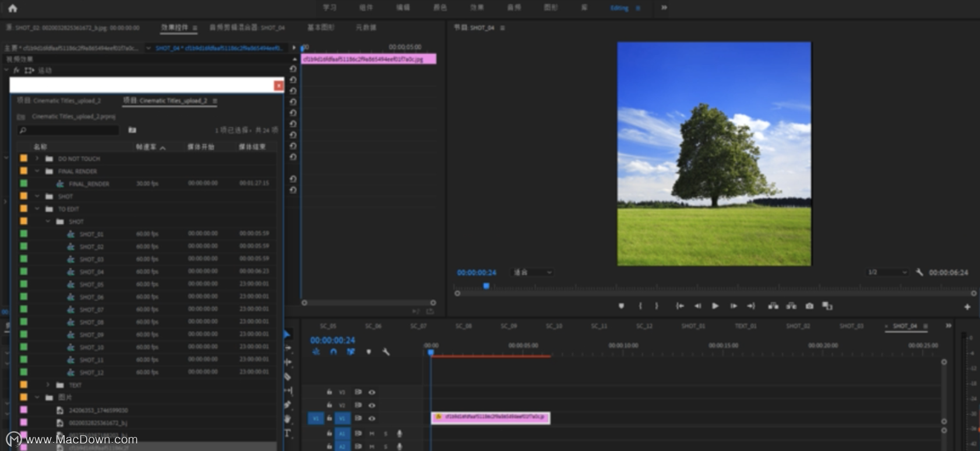Show overflow timeline sequence tabs
This screenshot has height=451, width=980.
[x=949, y=326]
